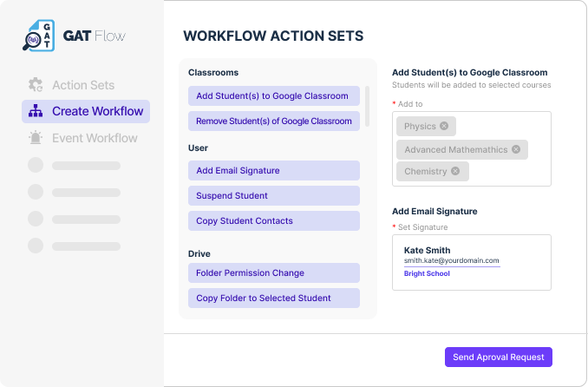Click the Chemistry course chip

[x=433, y=172]
